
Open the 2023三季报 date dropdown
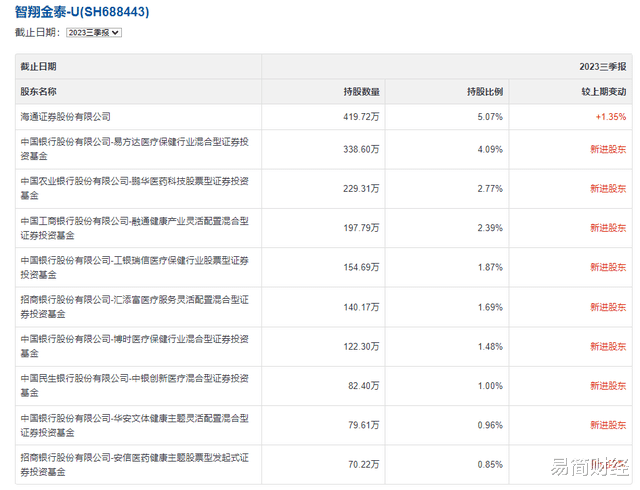[94, 33]
